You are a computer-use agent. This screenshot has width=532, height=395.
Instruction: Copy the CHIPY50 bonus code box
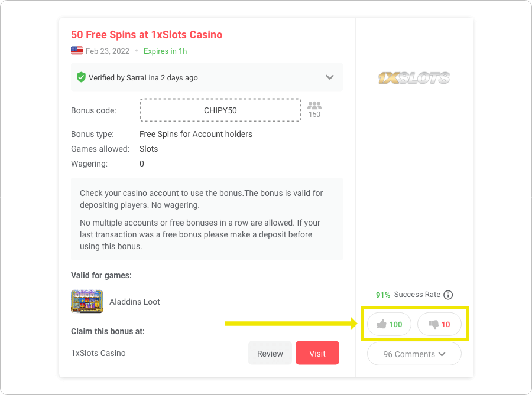[x=220, y=110]
